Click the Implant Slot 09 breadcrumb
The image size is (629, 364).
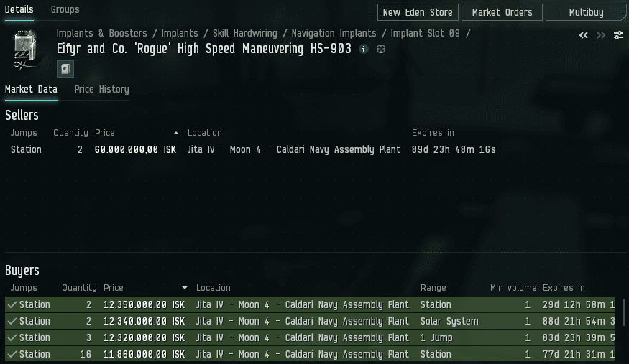tap(427, 33)
